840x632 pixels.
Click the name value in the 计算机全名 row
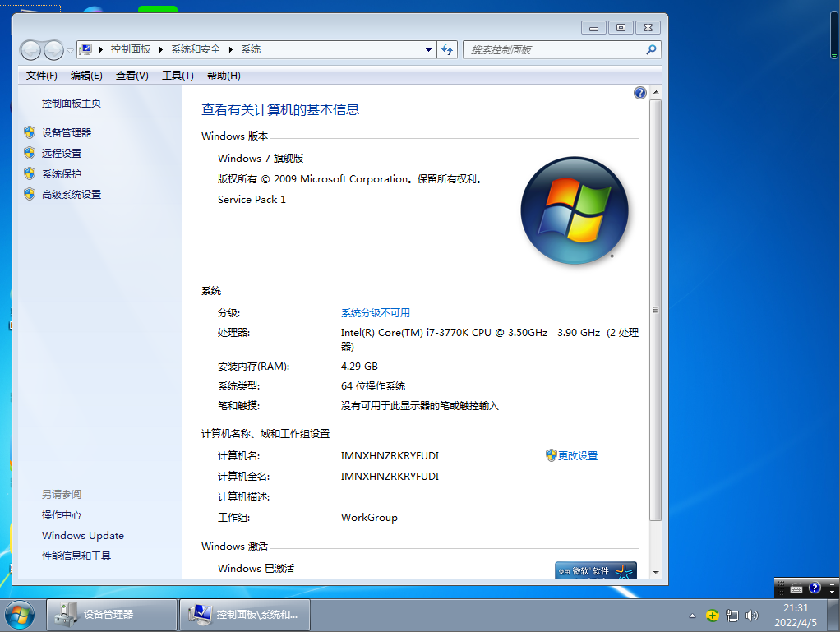click(x=390, y=476)
